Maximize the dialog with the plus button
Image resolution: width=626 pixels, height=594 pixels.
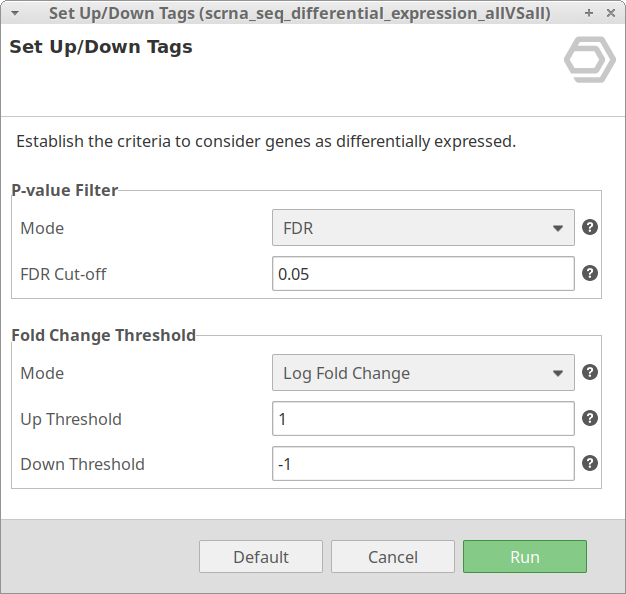(589, 13)
